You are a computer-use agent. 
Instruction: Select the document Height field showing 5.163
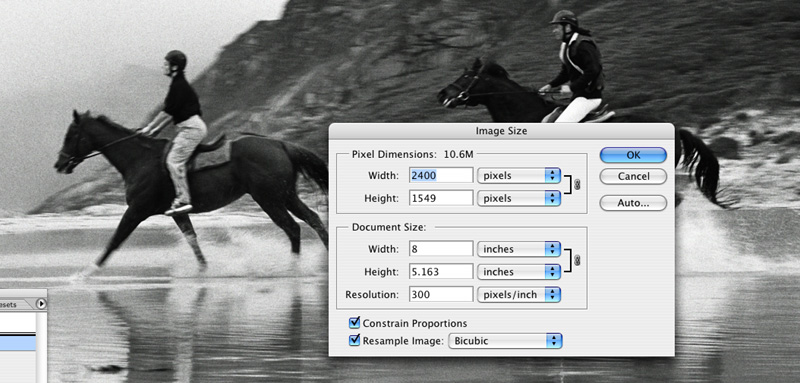(441, 272)
